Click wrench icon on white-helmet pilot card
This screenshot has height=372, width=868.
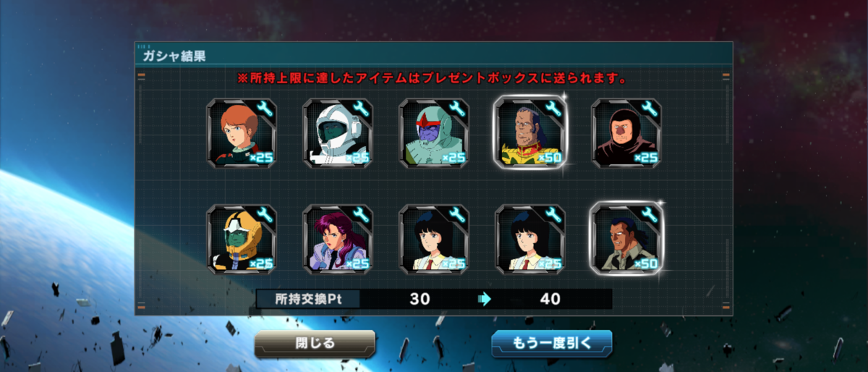[359, 109]
